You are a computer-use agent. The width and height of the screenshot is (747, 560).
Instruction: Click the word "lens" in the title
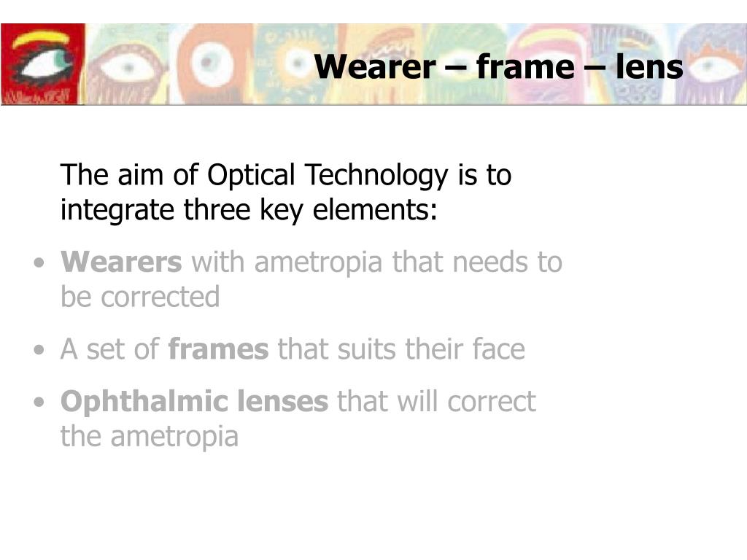click(649, 66)
